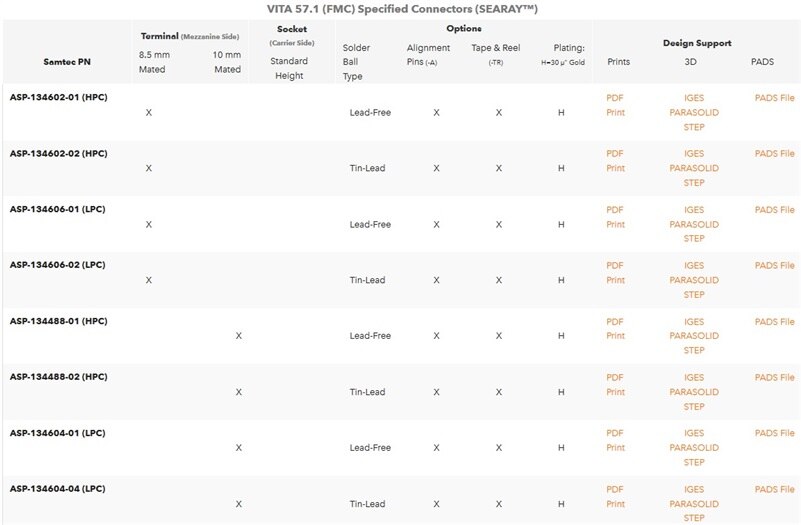
Task: Select the ASP-134488-01 (HPC) part number cell
Action: click(x=58, y=322)
